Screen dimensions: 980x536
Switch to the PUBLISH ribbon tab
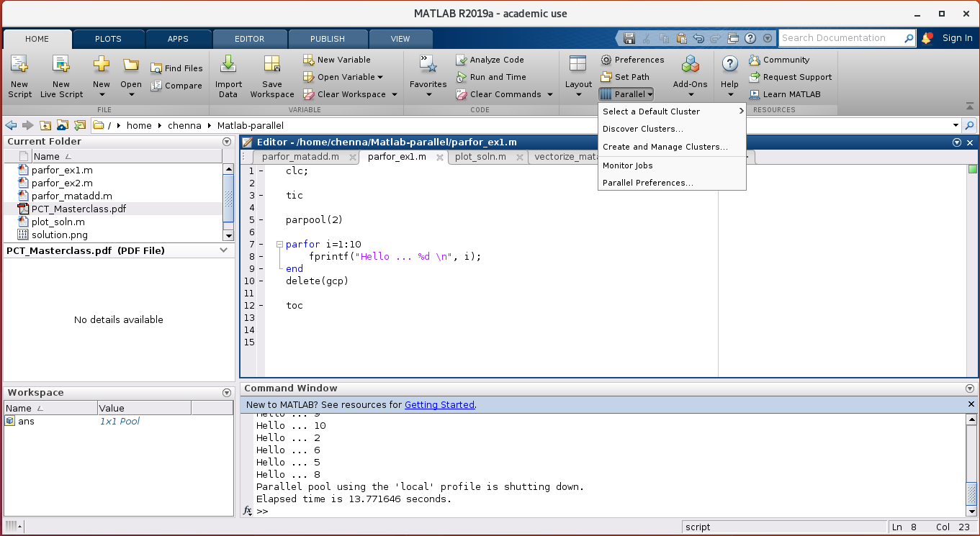(x=328, y=39)
